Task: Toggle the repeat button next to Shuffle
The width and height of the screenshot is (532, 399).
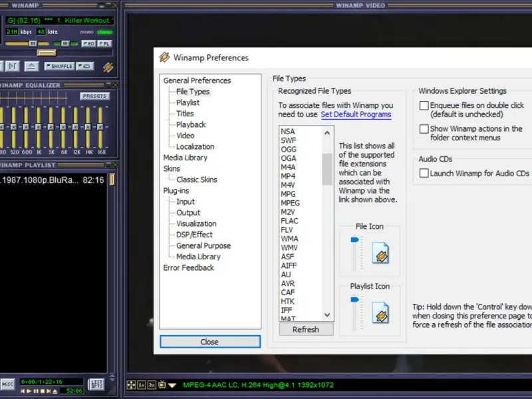Action: click(84, 66)
